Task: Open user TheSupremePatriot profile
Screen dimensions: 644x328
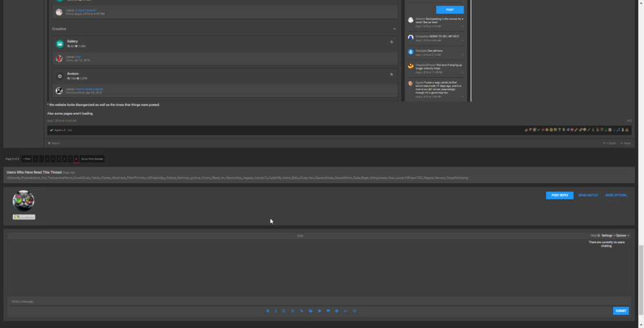Action: pyautogui.click(x=60, y=178)
